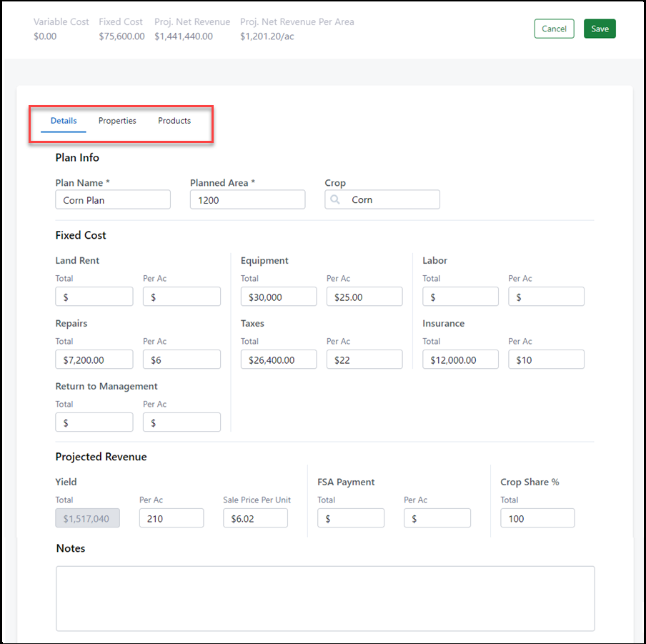Focus the Land Rent Total field
Image resolution: width=646 pixels, height=644 pixels.
94,297
